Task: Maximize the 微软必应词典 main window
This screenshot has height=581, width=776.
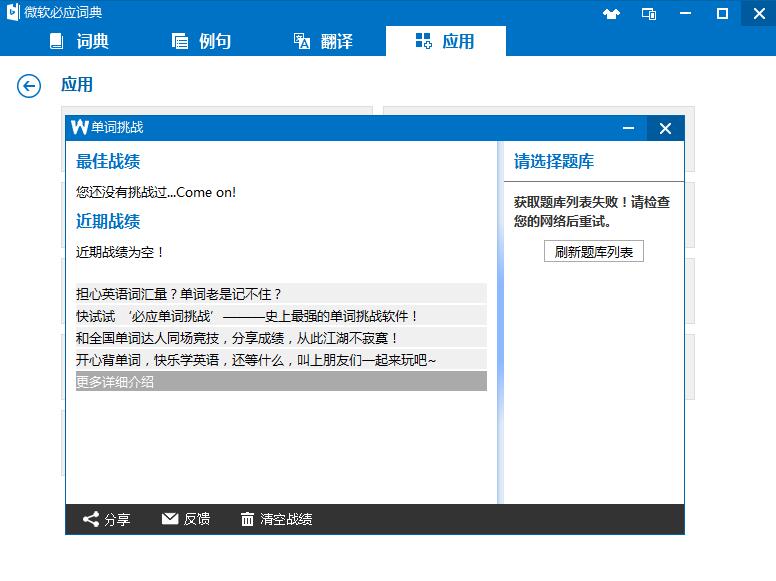Action: 722,13
